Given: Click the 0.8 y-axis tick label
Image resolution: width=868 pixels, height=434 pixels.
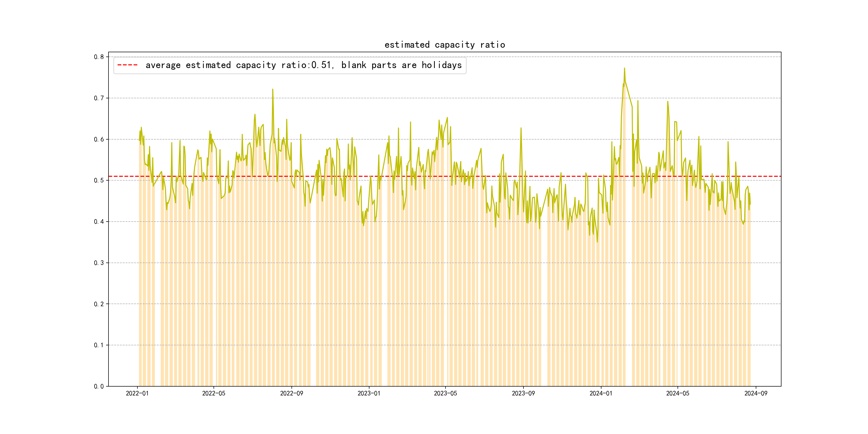Looking at the screenshot, I should point(99,57).
